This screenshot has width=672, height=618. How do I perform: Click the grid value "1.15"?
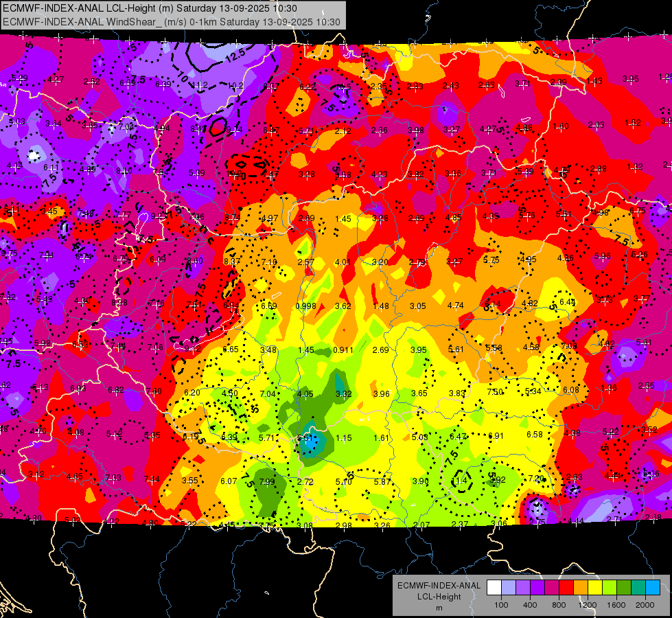(x=344, y=438)
